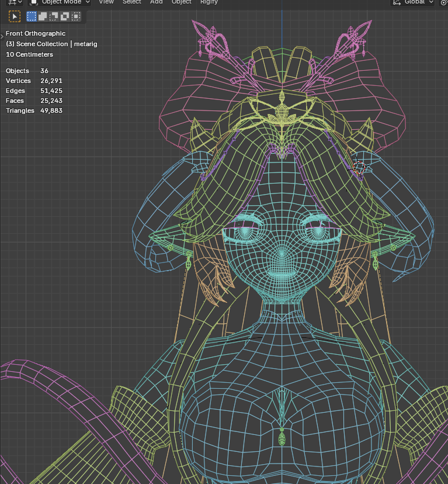448x484 pixels.
Task: Open the editor type dropdown
Action: click(x=15, y=2)
